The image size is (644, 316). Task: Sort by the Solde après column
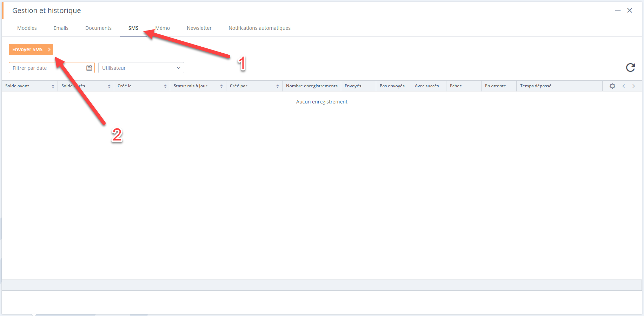coord(86,86)
